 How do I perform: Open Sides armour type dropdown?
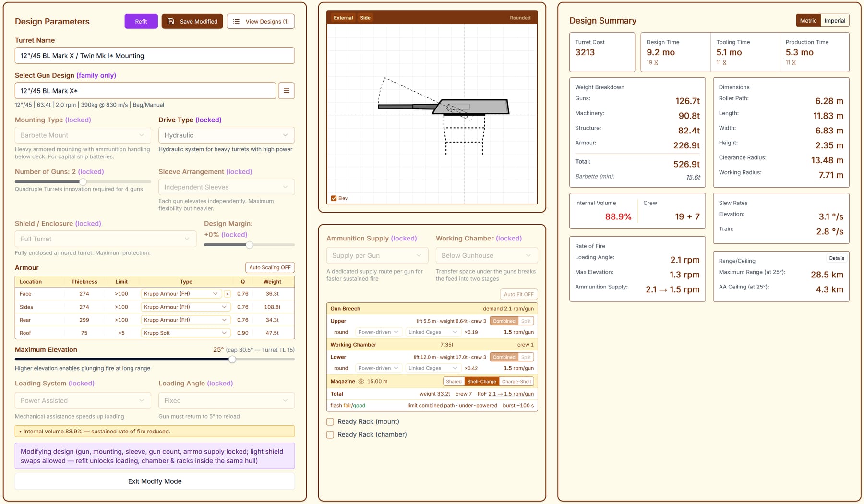tap(186, 307)
